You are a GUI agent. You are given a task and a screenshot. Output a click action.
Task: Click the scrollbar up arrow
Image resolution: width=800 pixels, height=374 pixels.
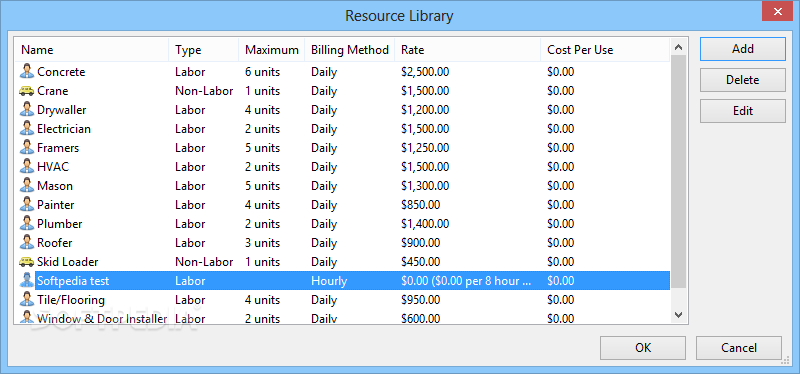point(678,47)
